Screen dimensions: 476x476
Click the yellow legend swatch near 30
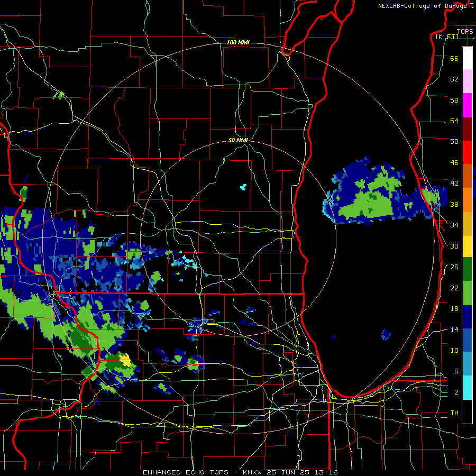pyautogui.click(x=467, y=246)
